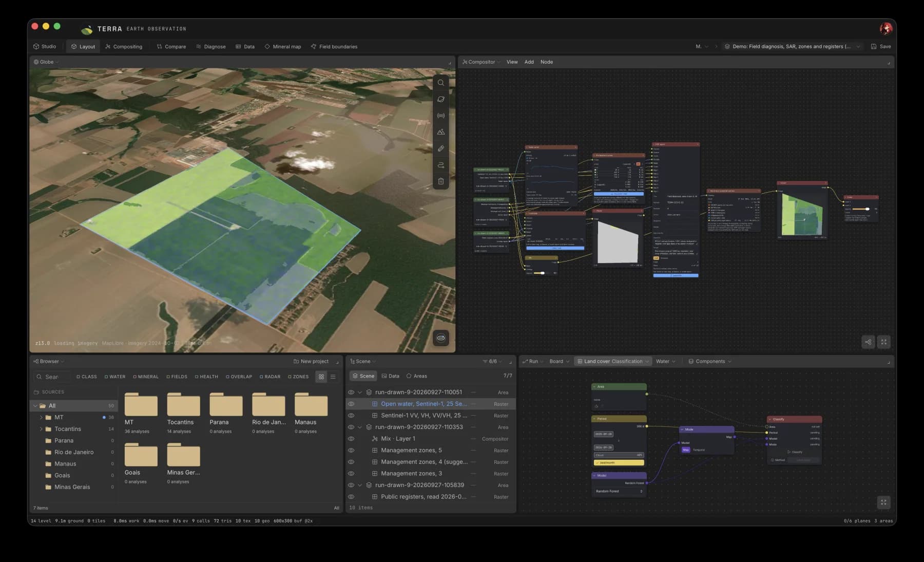
Task: Maximize the Browser panel corner icon
Action: pyautogui.click(x=337, y=362)
